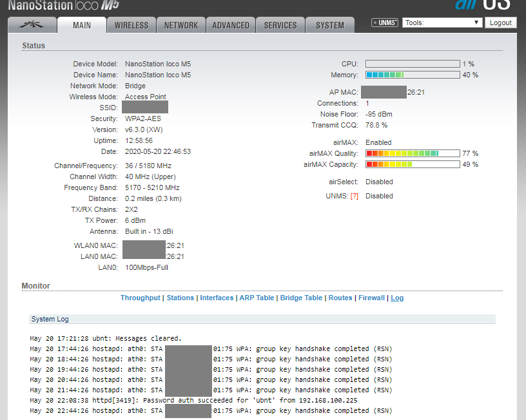526x420 pixels.
Task: Select the Wireless Mode value 'Access Point'
Action: click(146, 97)
